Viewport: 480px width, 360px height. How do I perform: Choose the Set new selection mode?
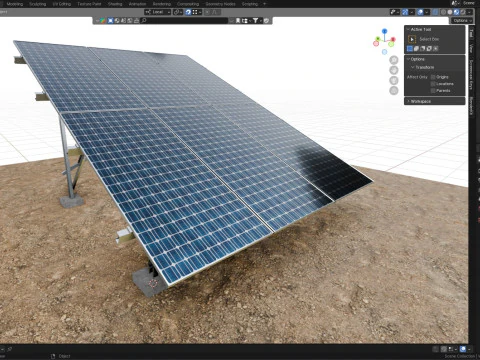(410, 49)
